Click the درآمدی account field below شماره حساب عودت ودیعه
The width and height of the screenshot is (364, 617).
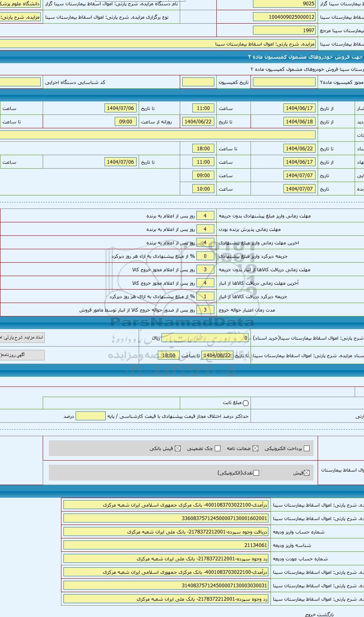click(166, 572)
